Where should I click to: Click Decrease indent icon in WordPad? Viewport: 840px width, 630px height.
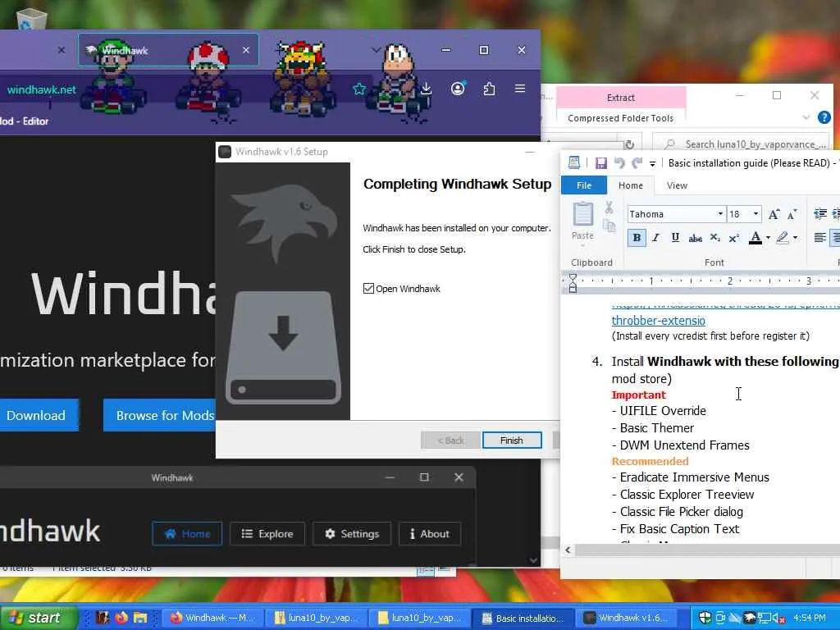tap(820, 214)
